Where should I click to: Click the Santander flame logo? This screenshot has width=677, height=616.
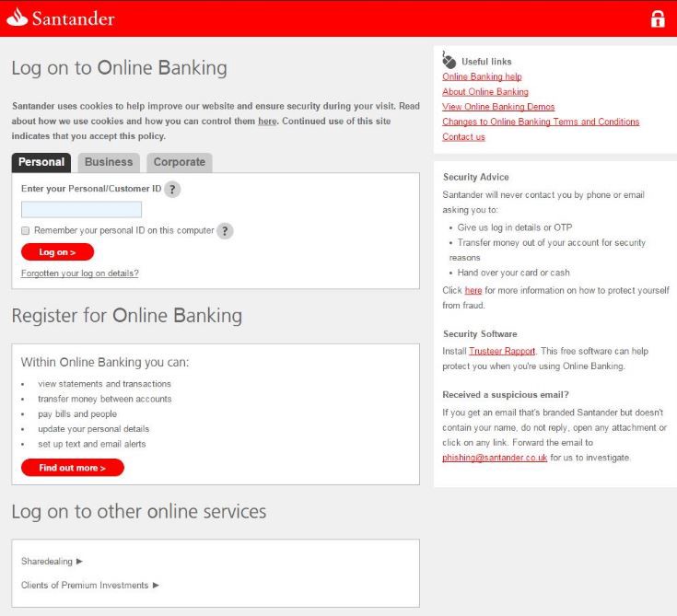pos(18,17)
